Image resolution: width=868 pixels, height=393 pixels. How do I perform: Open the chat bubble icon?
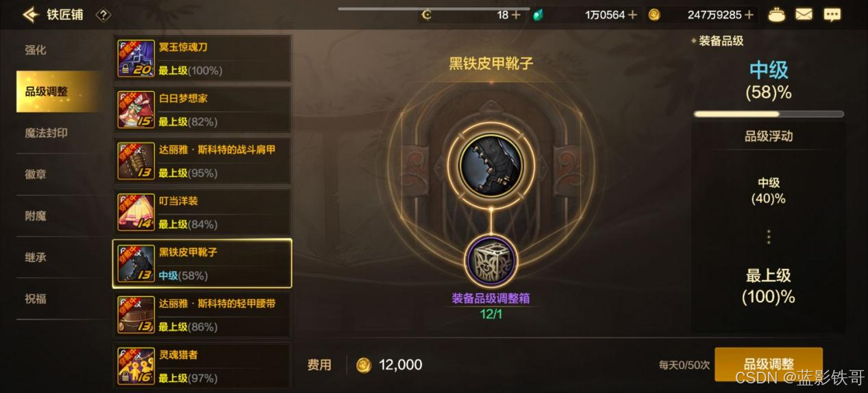tap(832, 14)
